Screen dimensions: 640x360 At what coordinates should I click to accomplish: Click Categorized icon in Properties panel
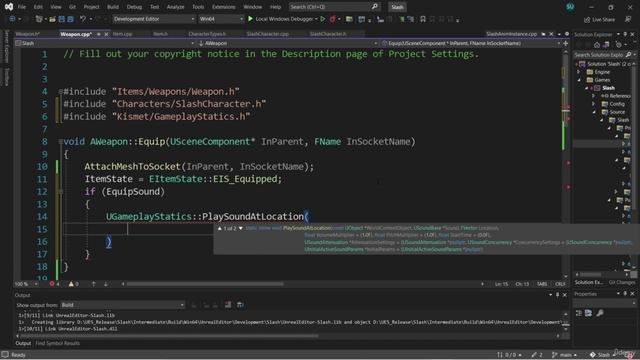pos(579,313)
